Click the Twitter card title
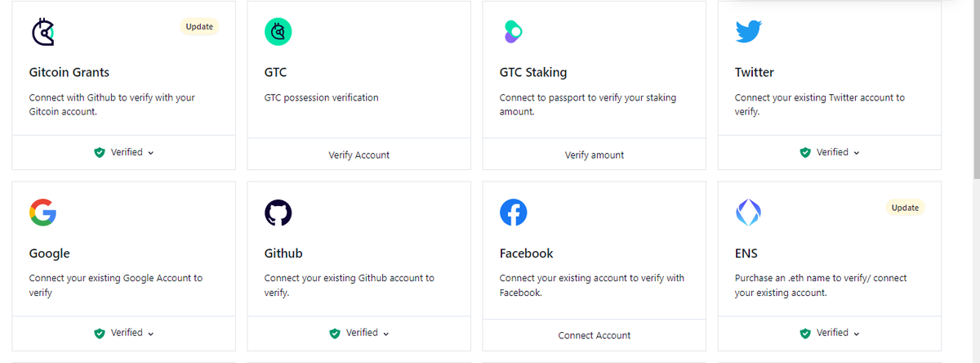 coord(755,72)
